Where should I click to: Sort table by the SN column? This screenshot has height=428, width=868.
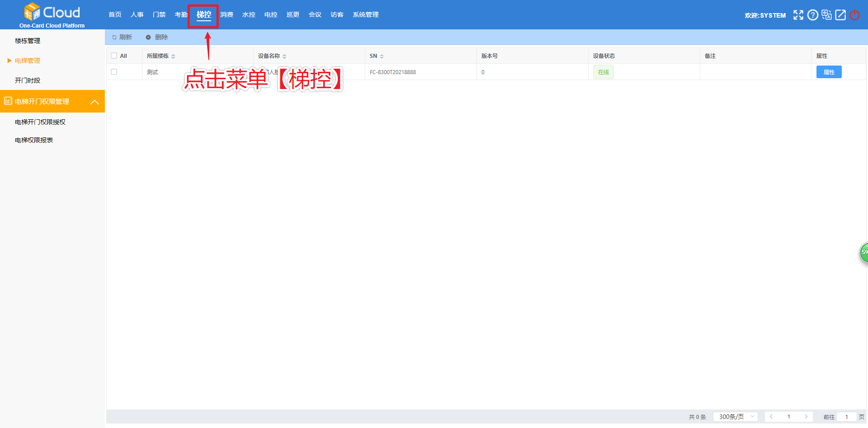click(382, 56)
